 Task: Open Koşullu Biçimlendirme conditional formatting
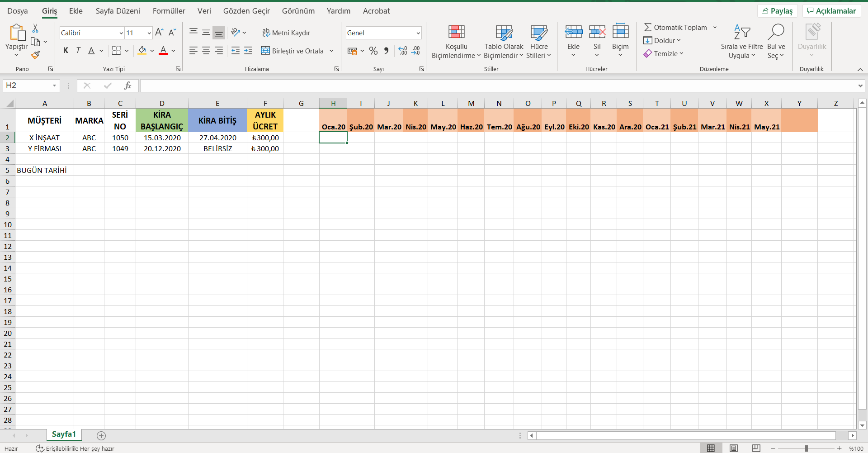[x=456, y=42]
